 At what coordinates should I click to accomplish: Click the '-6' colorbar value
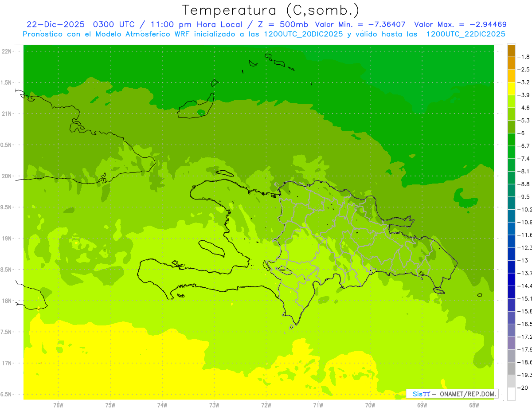point(522,133)
